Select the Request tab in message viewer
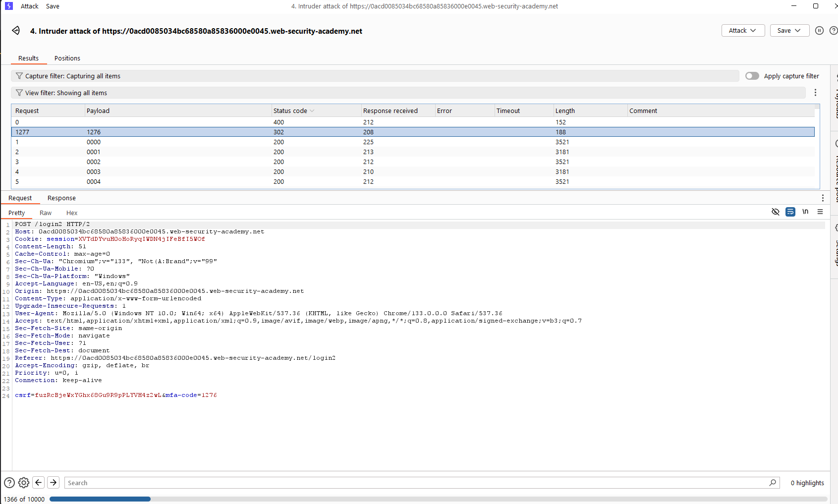 pos(20,198)
